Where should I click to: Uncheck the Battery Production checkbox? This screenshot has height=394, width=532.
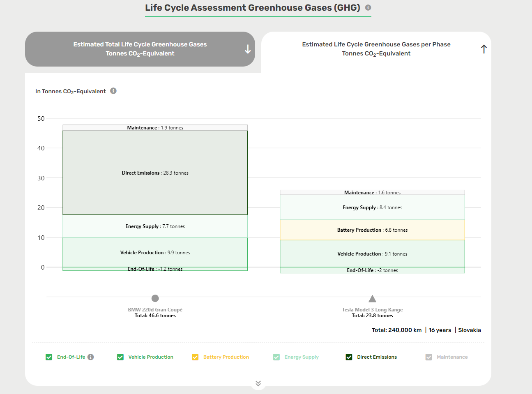click(x=195, y=357)
